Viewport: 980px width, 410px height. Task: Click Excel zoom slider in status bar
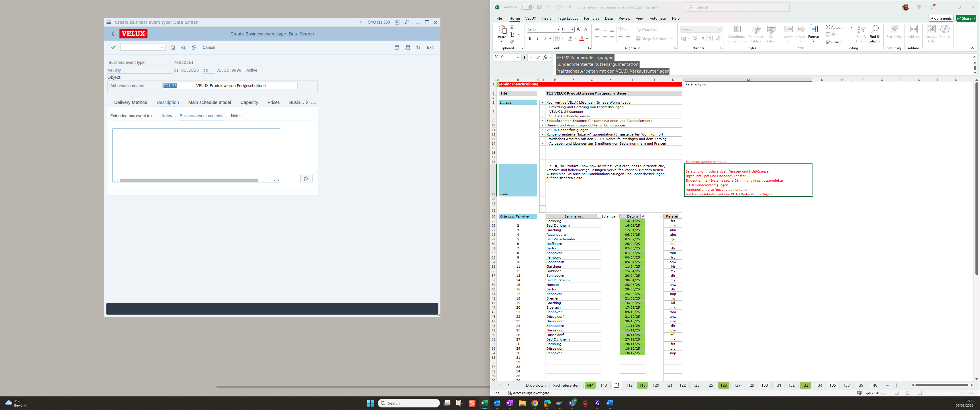[x=945, y=393]
